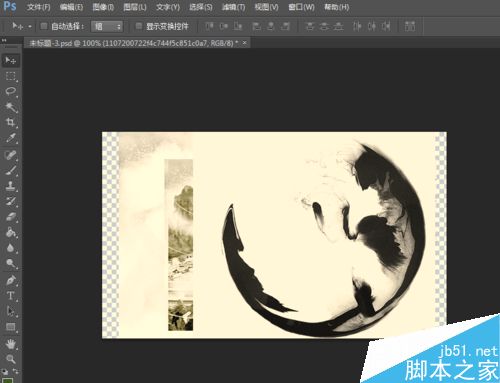Screen dimensions: 500x383
Task: Open the 滤镜(T) menu
Action: (x=233, y=7)
